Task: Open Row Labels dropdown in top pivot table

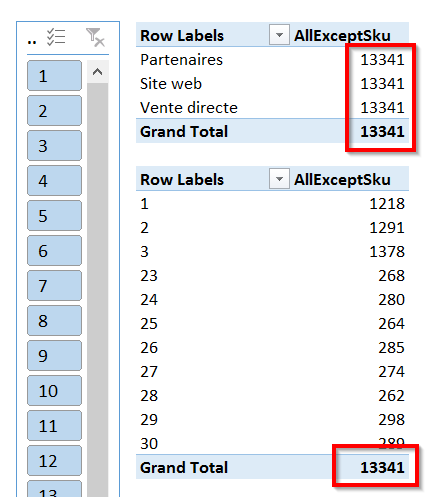Action: click(x=279, y=35)
